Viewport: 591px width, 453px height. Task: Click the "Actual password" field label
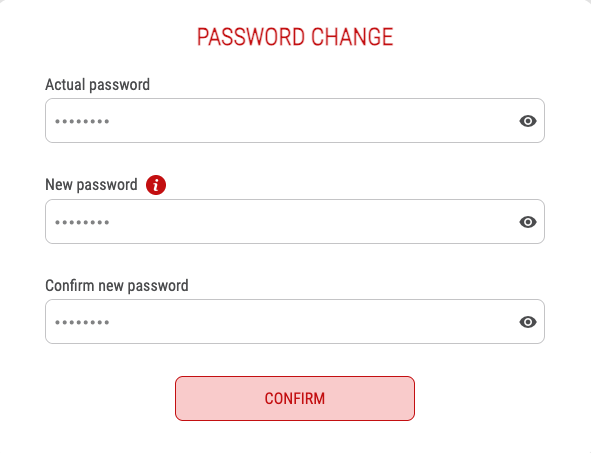coord(97,85)
